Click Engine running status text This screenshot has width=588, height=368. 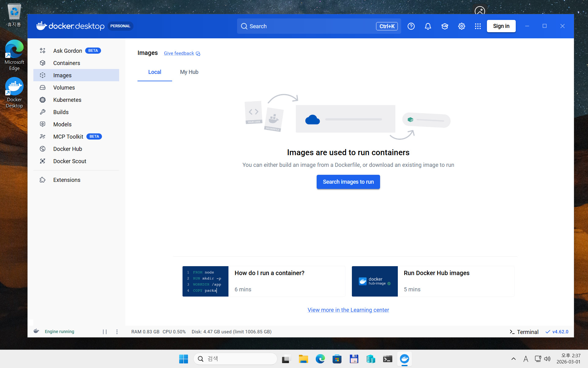pos(59,332)
